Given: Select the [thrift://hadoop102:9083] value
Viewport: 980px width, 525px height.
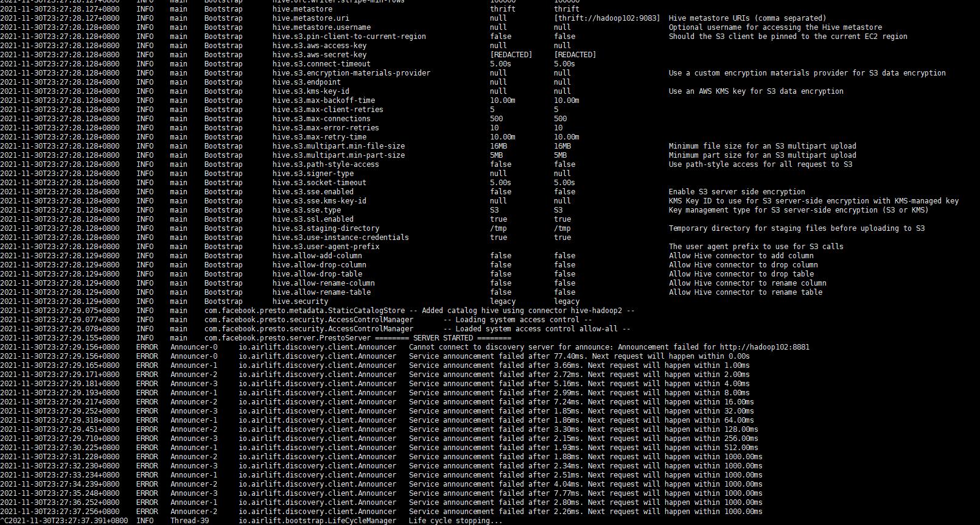Looking at the screenshot, I should [x=607, y=18].
